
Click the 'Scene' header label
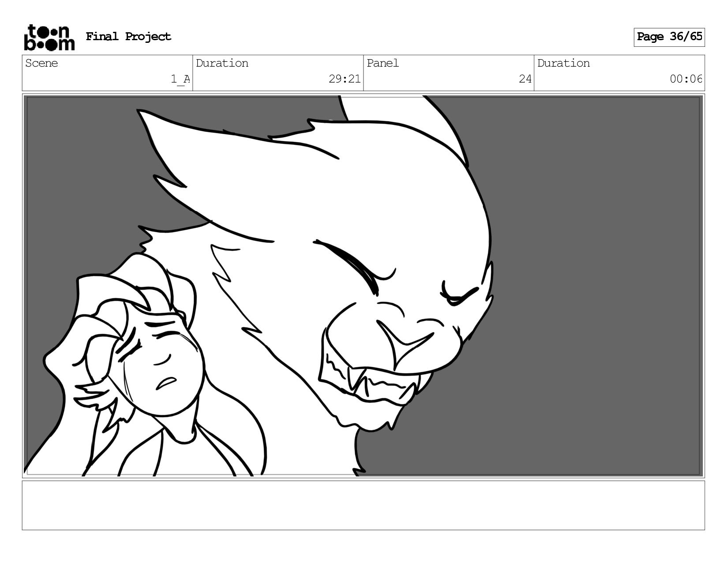[41, 63]
